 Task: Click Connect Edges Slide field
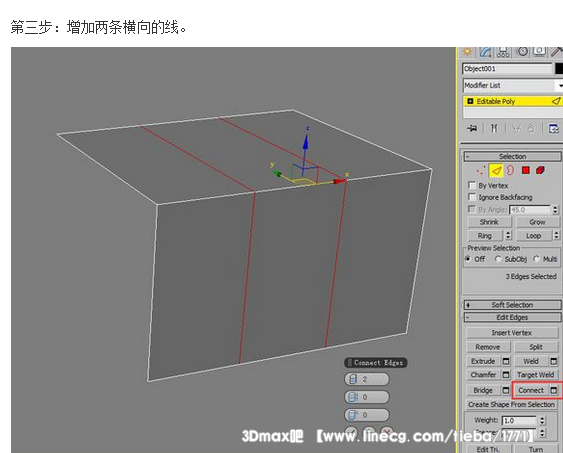coord(367,415)
